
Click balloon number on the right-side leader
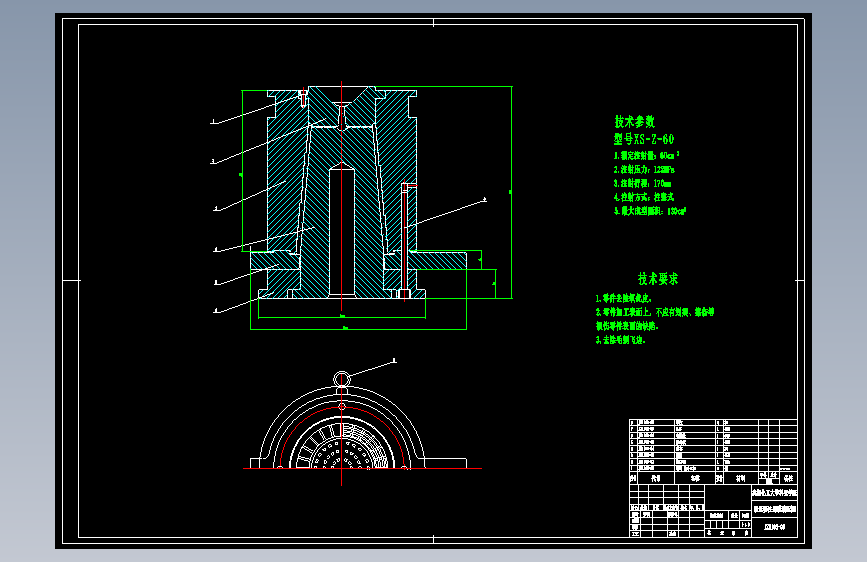click(x=485, y=199)
